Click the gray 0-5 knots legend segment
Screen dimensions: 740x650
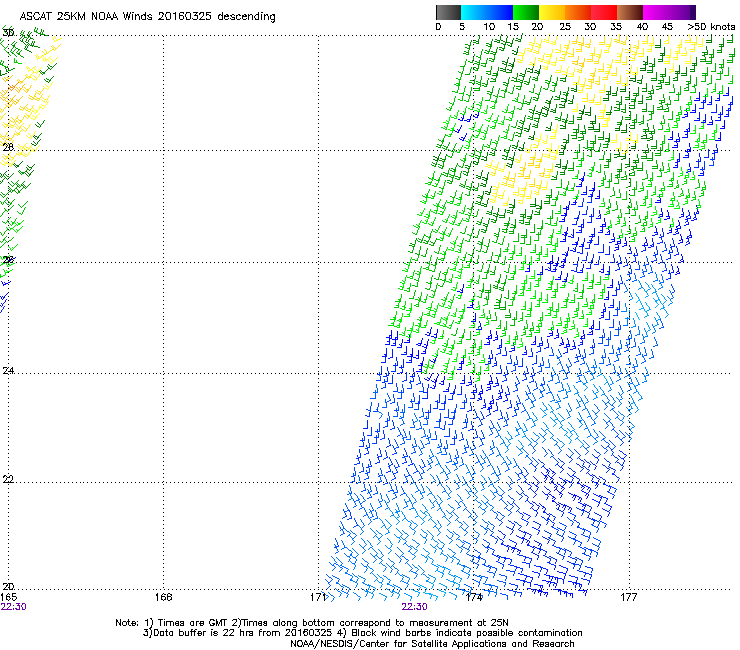coord(448,12)
